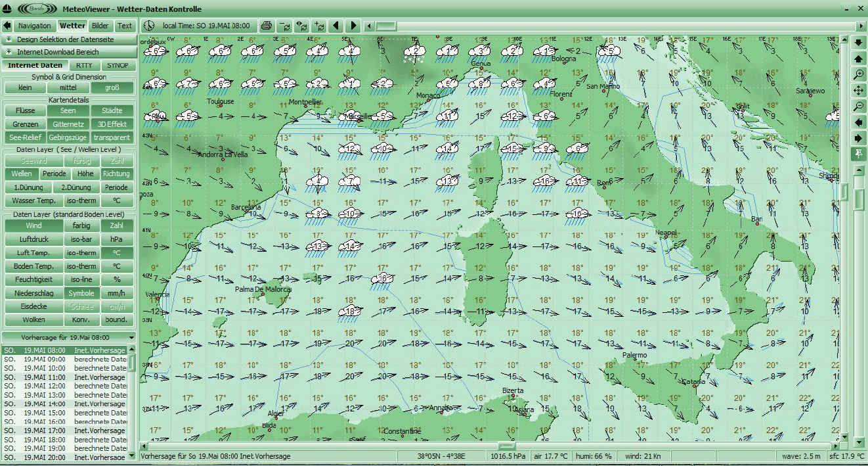This screenshot has width=868, height=466.
Task: Toggle the See-Relief option
Action: 25,137
